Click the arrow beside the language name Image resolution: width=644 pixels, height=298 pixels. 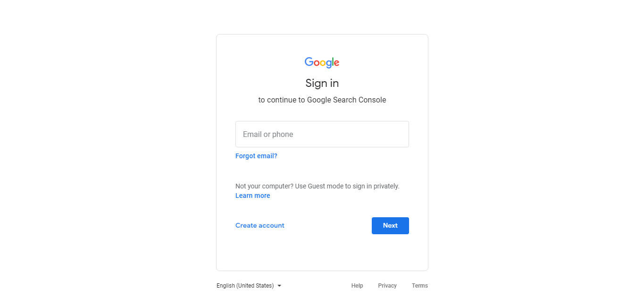[x=279, y=286]
